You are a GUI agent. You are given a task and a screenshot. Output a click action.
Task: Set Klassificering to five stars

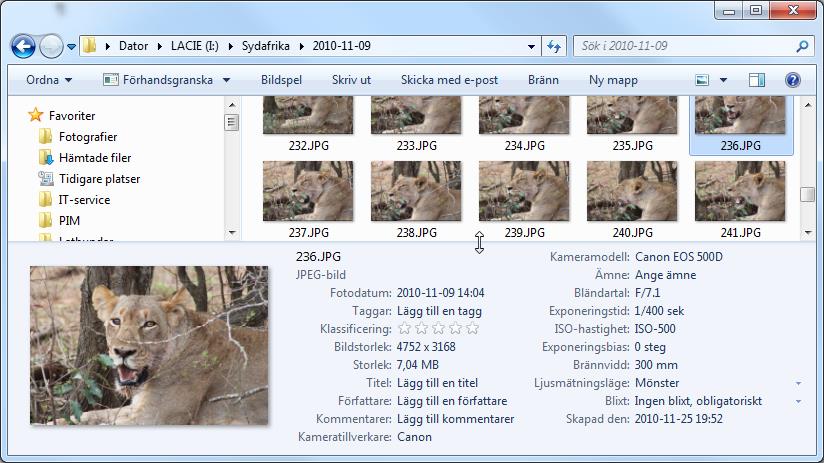click(x=472, y=329)
